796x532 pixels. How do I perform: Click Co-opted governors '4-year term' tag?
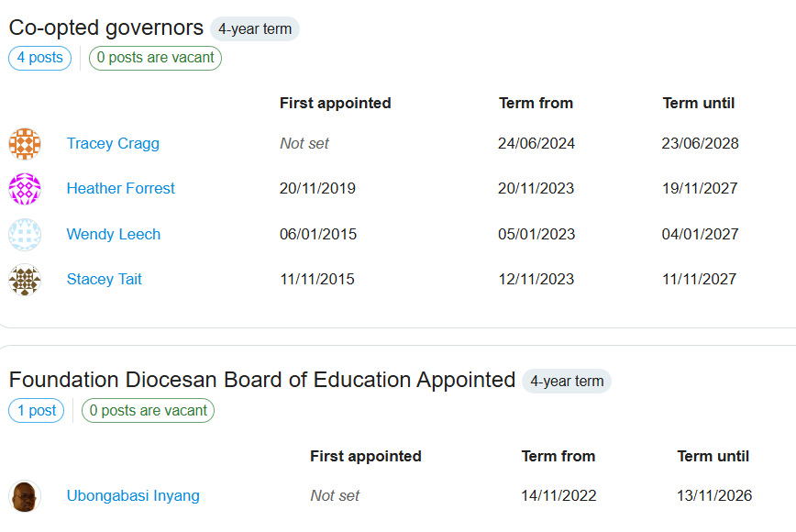tap(255, 29)
